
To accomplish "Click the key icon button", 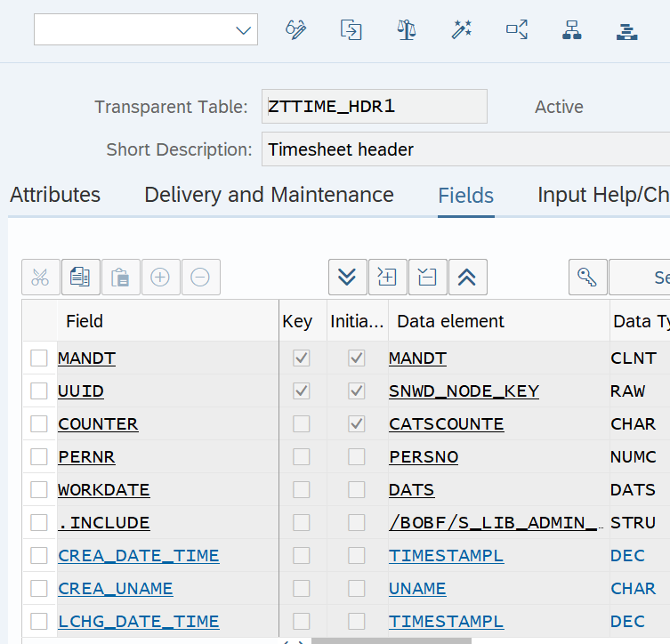I will pos(587,278).
